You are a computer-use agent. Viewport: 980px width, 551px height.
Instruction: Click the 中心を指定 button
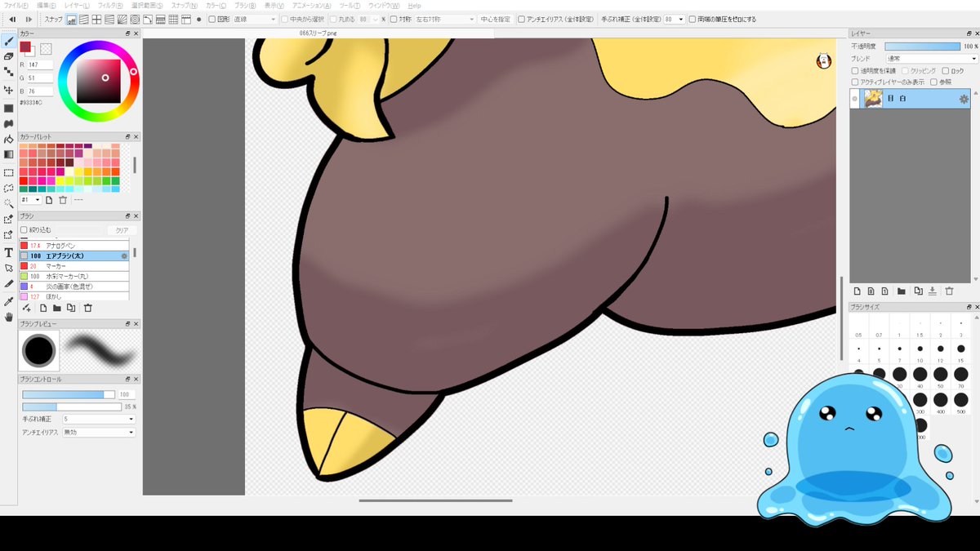pyautogui.click(x=496, y=19)
